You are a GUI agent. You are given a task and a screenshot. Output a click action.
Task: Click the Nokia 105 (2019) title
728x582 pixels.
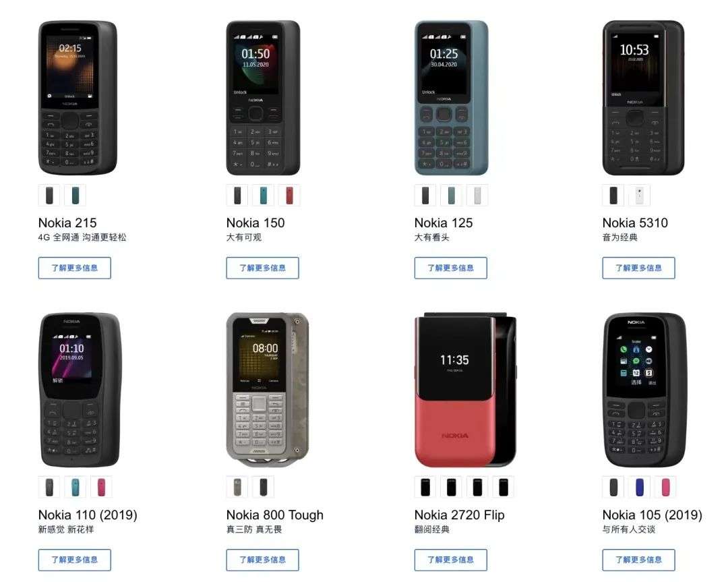tap(653, 515)
